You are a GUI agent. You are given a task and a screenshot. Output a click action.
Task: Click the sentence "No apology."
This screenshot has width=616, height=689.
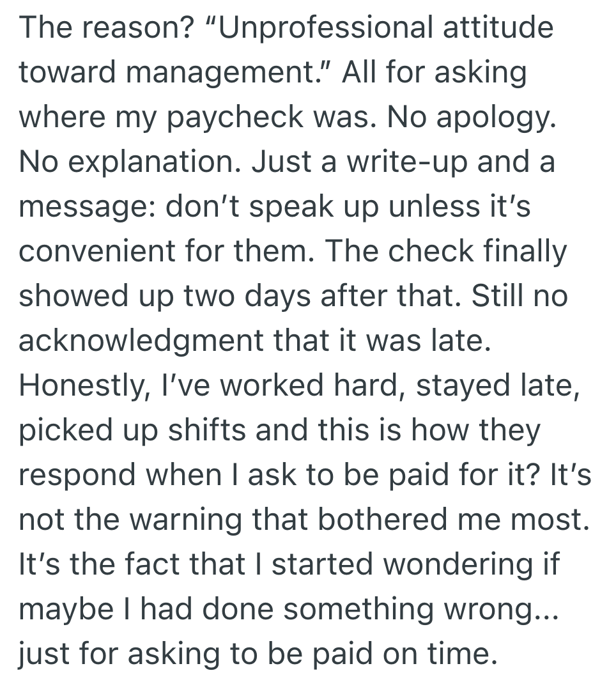click(x=472, y=118)
